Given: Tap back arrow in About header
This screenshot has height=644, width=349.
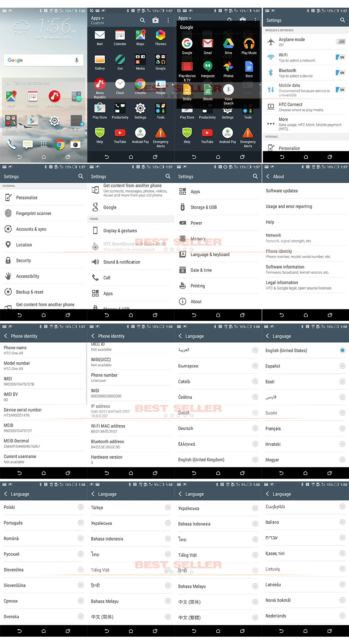Looking at the screenshot, I should (268, 176).
